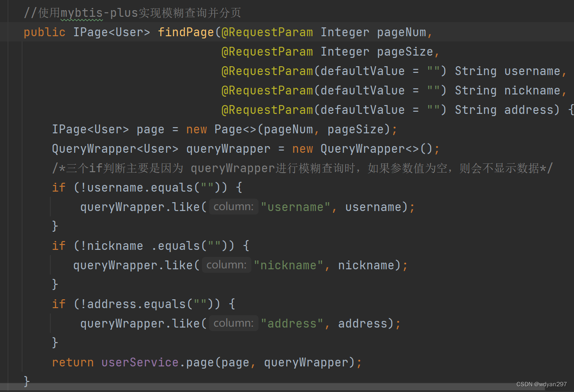The image size is (574, 392).
Task: Click the page variable in IPage<User> page declaration
Action: [x=151, y=129]
